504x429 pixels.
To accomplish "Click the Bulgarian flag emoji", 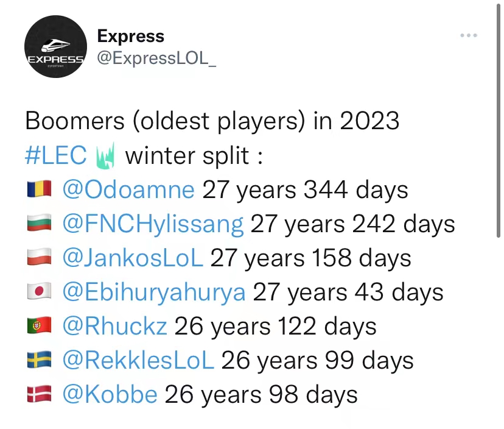I will 39,222.
